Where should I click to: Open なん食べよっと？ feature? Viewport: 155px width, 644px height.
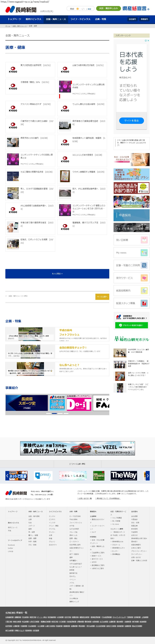pos(57,369)
